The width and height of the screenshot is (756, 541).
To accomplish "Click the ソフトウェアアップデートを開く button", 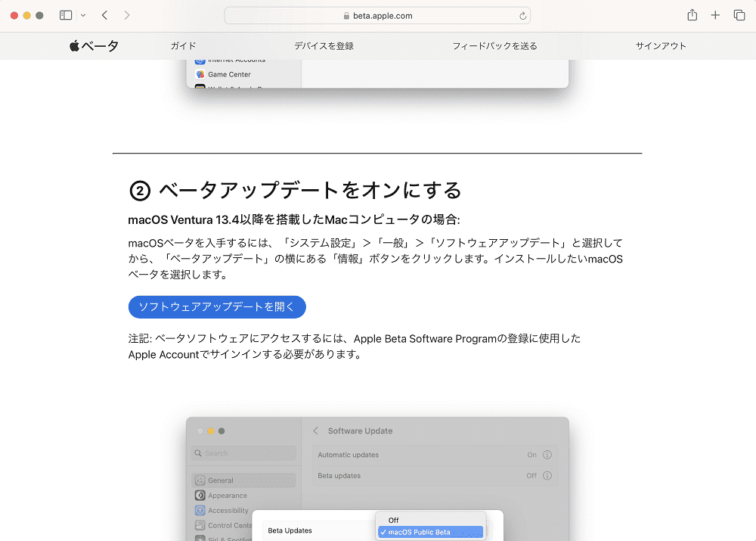I will 217,307.
